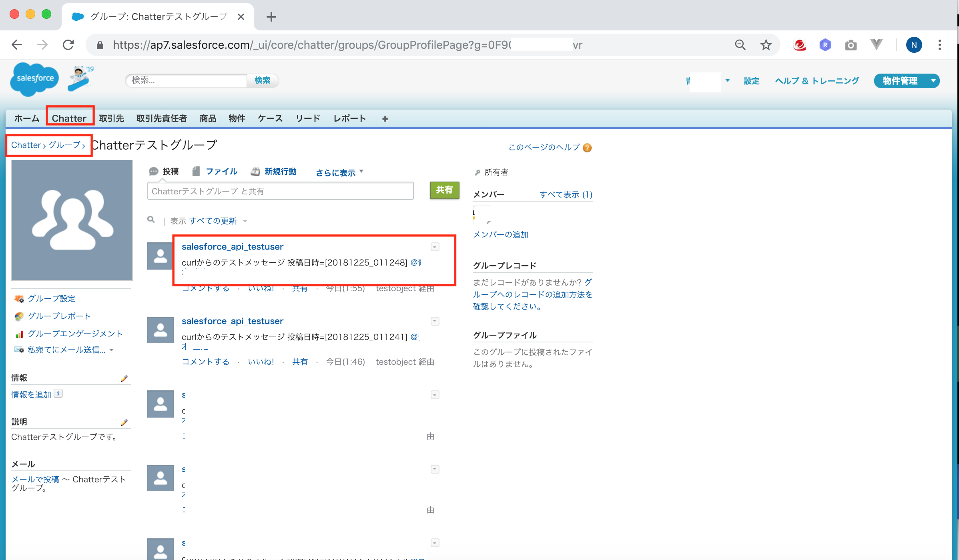Image resolution: width=959 pixels, height=560 pixels.
Task: Click the orange help question mark icon
Action: tap(587, 148)
